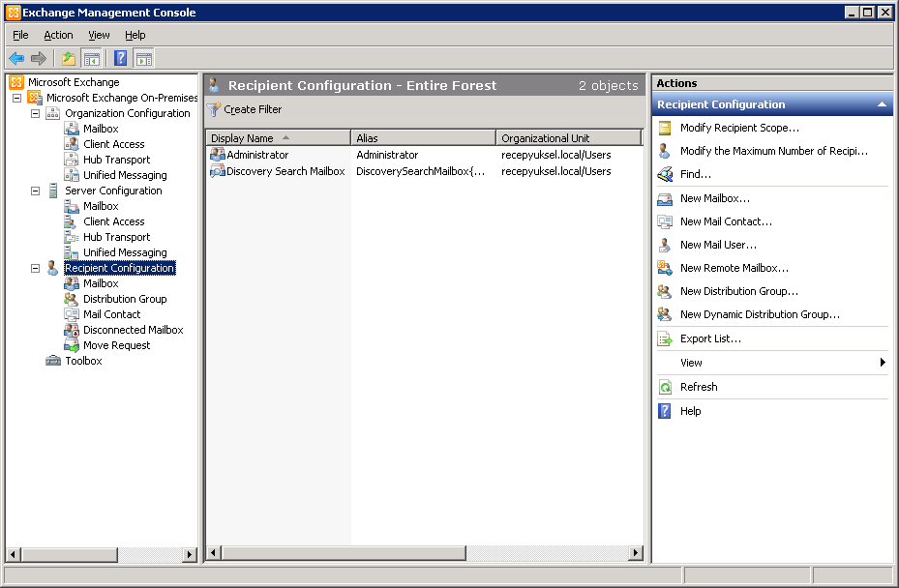Viewport: 899px width, 588px height.
Task: Open the Help menu
Action: click(135, 35)
